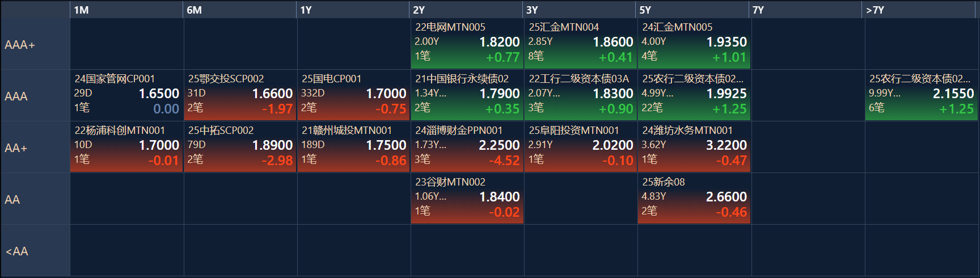The height and width of the screenshot is (278, 980).
Task: Select the 25汇金MTN004 tile
Action: 580,43
